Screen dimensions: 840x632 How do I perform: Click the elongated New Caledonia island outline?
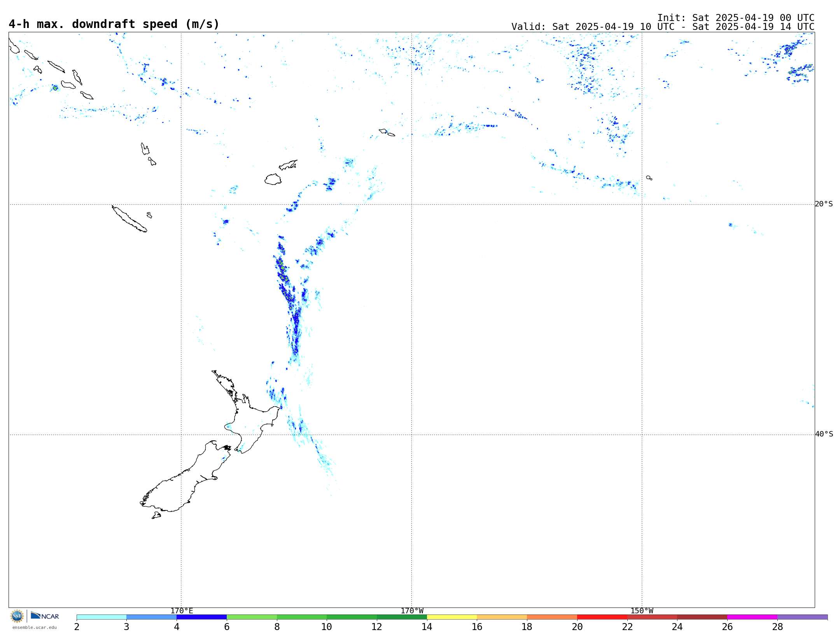pos(129,219)
